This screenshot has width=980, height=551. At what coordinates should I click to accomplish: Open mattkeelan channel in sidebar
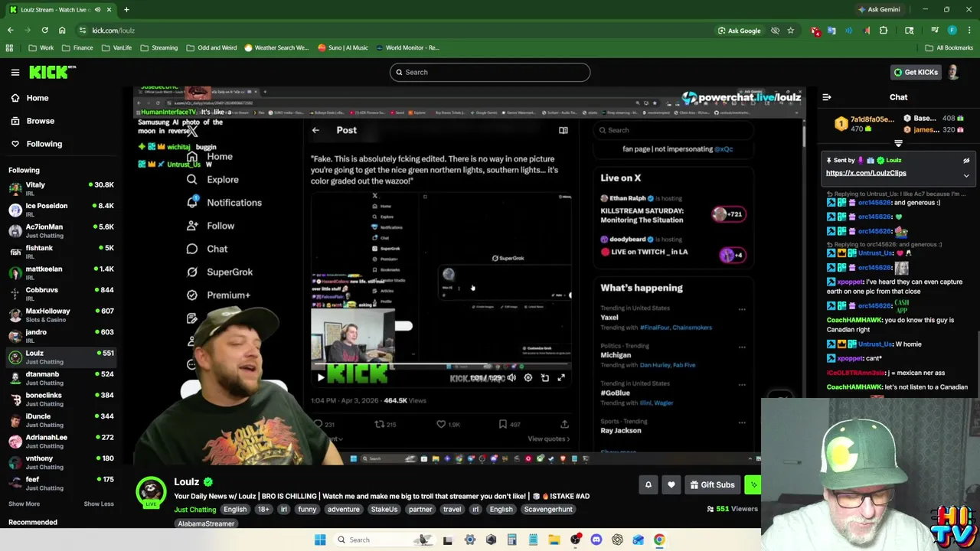(x=61, y=272)
